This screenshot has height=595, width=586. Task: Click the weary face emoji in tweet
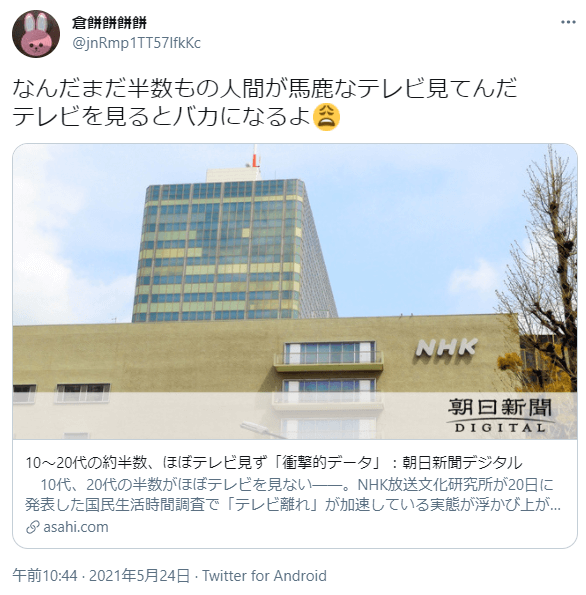[x=326, y=117]
